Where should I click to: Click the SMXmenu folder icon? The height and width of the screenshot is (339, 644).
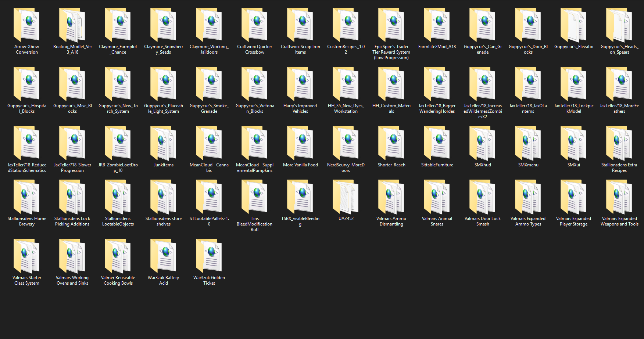(x=528, y=143)
